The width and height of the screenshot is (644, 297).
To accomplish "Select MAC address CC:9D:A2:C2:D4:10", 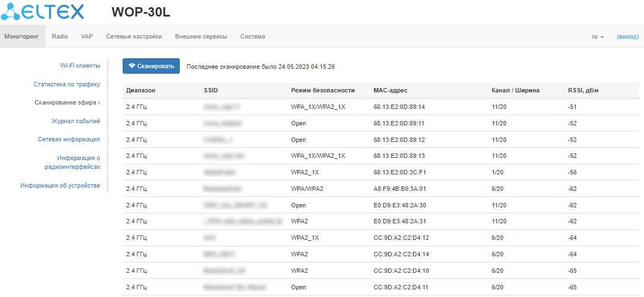I will [x=401, y=271].
